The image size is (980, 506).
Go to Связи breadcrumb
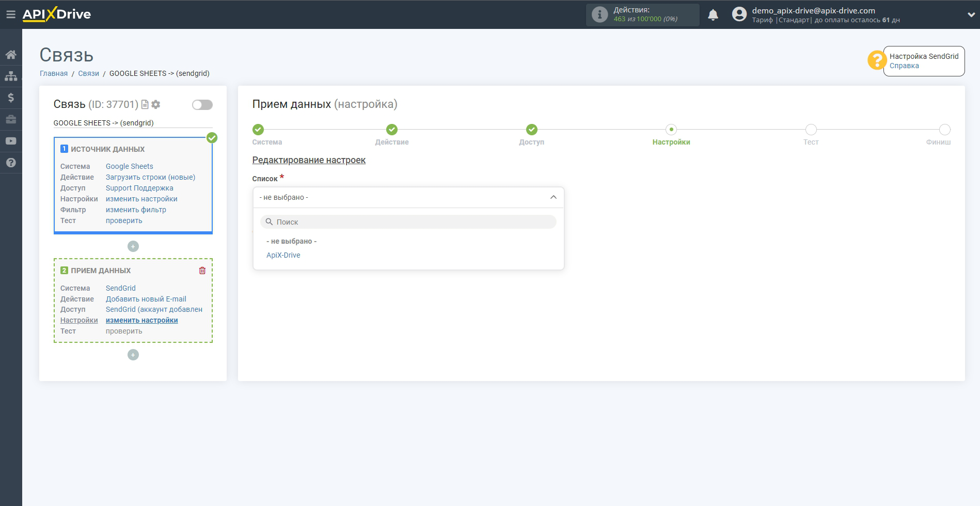[x=89, y=73]
